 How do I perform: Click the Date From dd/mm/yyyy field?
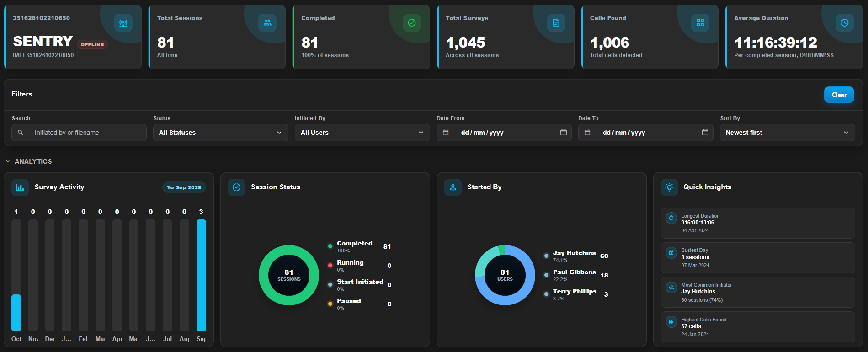pyautogui.click(x=504, y=133)
